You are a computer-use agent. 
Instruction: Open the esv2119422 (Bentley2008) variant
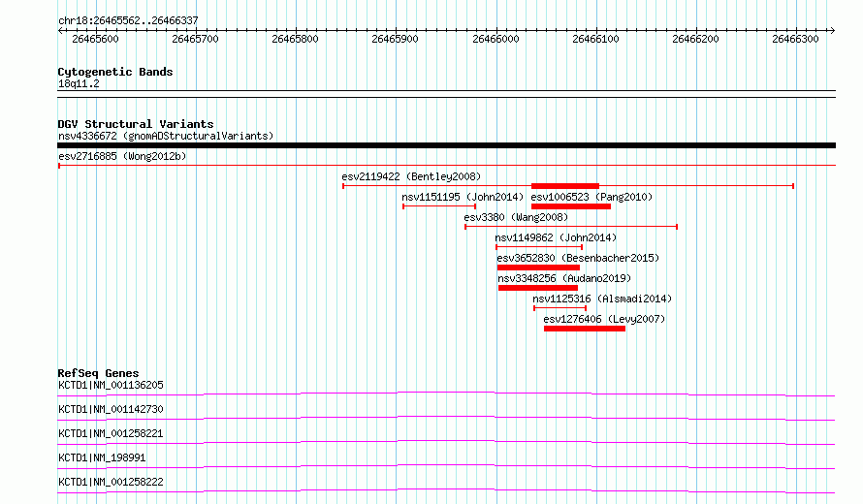click(x=411, y=176)
